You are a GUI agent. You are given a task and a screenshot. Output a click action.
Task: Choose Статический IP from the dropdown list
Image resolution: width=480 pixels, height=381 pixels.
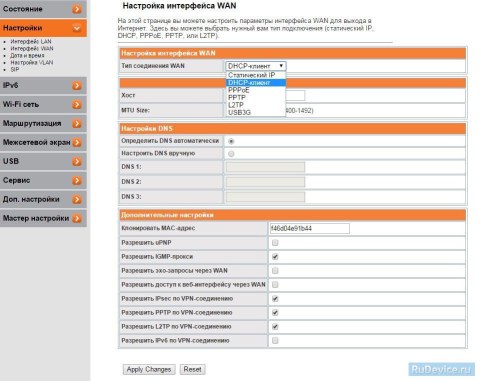pos(256,75)
